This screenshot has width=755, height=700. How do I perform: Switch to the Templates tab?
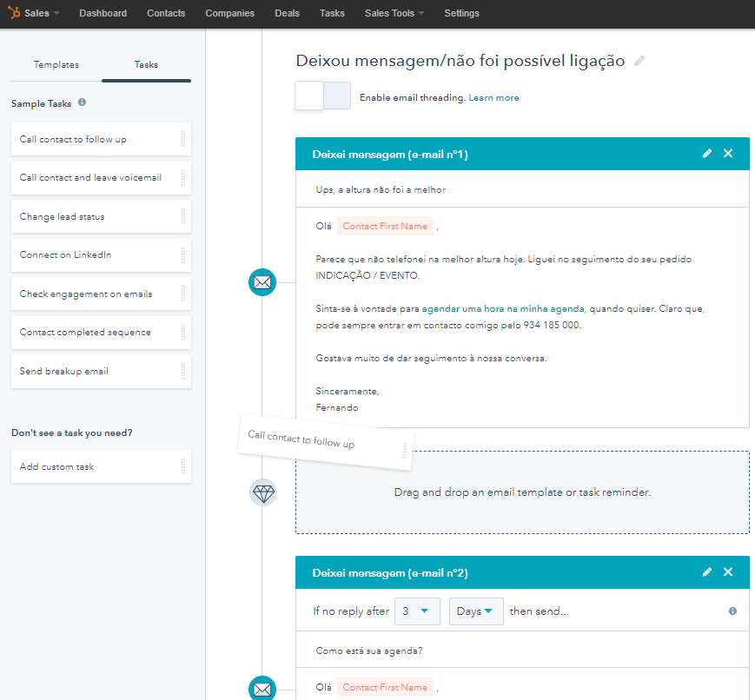(56, 65)
